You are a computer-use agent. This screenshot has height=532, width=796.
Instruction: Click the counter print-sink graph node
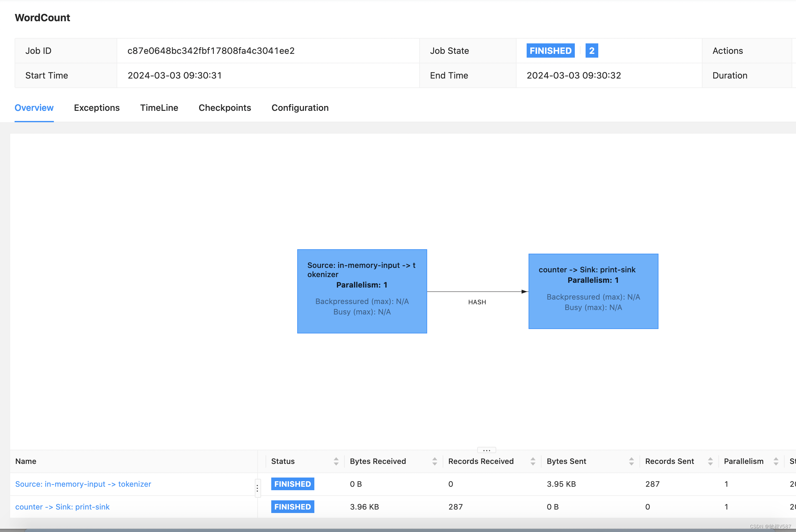coord(593,291)
